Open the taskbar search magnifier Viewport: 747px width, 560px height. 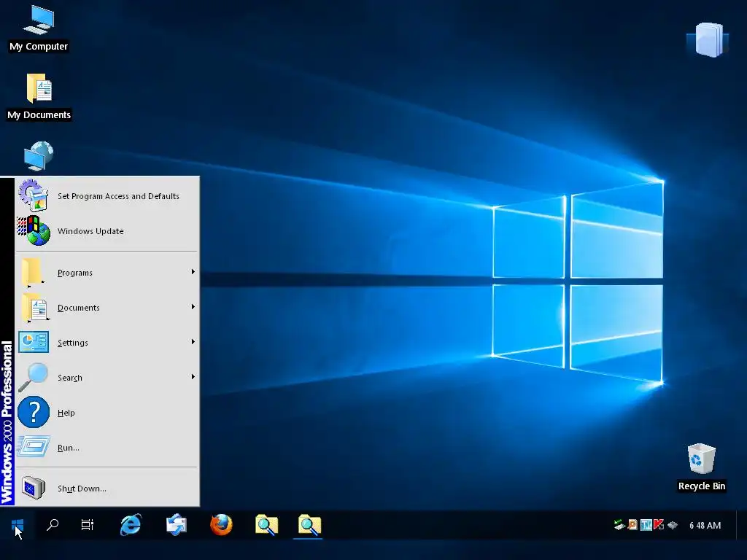point(53,525)
